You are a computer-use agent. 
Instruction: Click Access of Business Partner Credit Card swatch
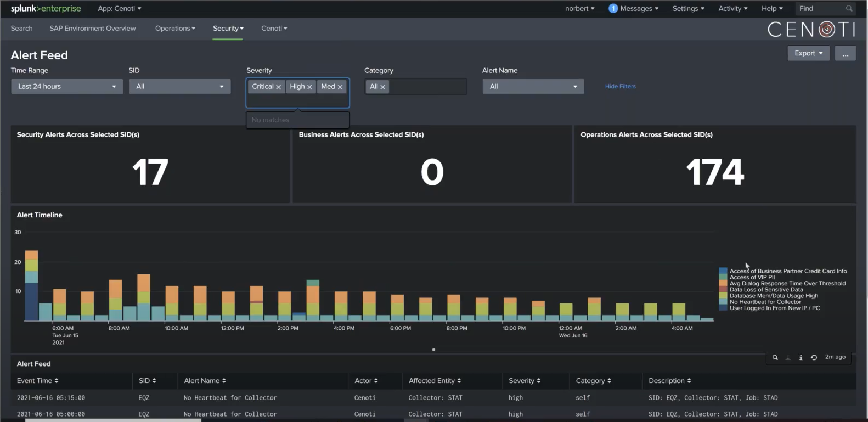(723, 271)
